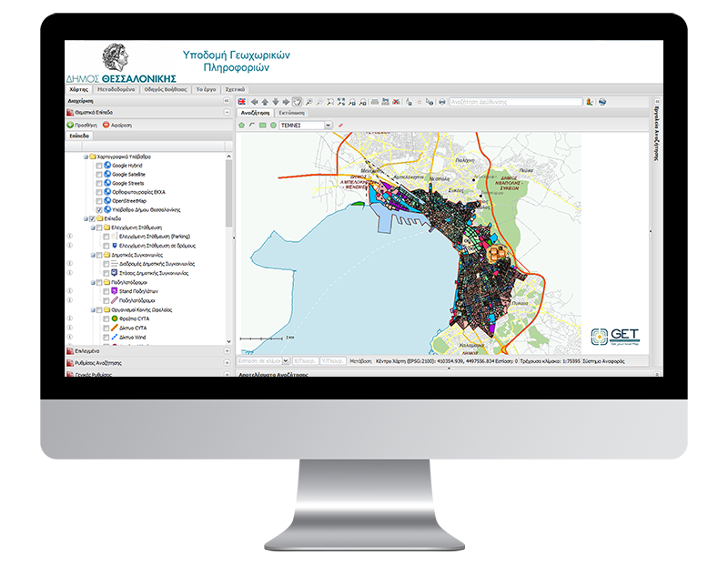Screen dimensions: 728x566
Task: Click the Μετάβαση go-to-coordinates button
Action: point(360,360)
